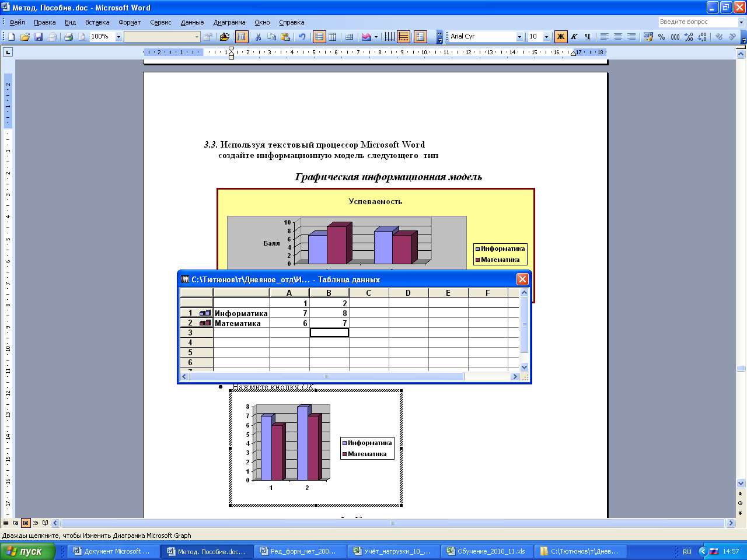Viewport: 747px width, 560px height.
Task: Toggle category axis gridlines
Action: [389, 37]
